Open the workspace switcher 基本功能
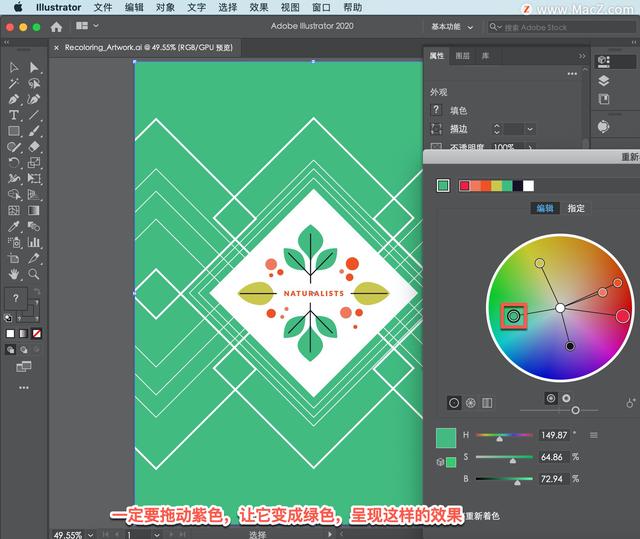 452,27
